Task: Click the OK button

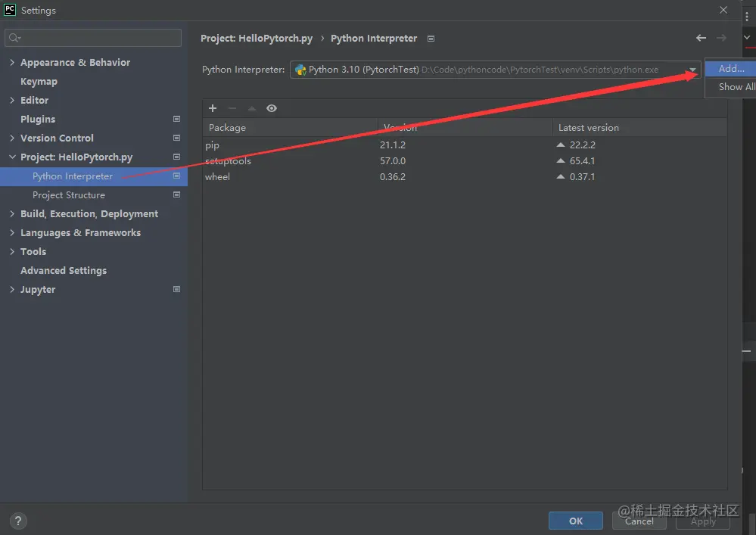Action: point(576,521)
